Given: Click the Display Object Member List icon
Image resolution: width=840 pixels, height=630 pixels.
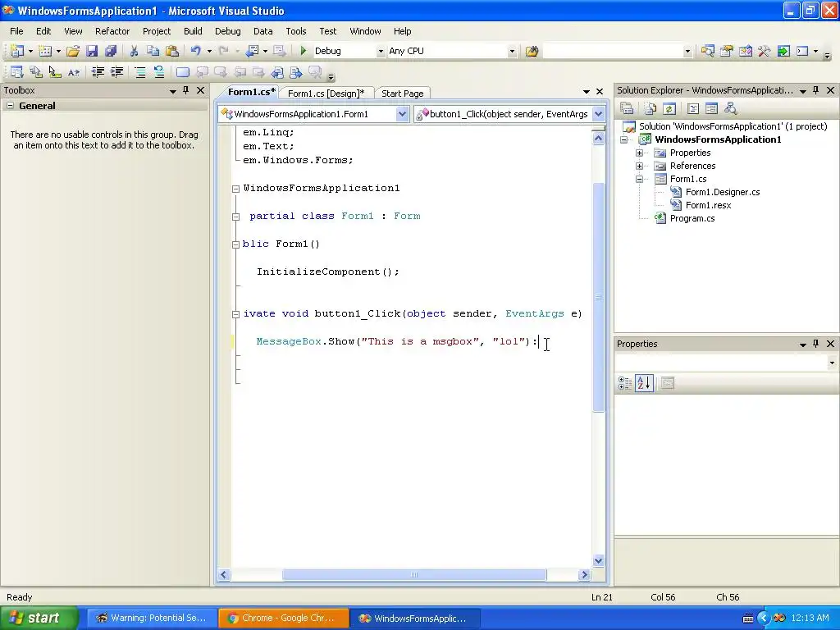Looking at the screenshot, I should pos(16,72).
